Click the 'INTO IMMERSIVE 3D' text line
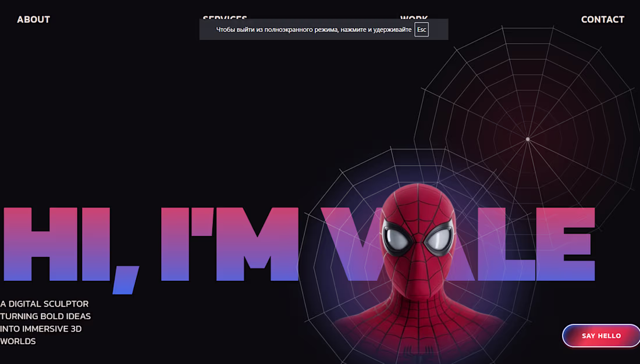Viewport: 640px width, 364px height. [41, 329]
